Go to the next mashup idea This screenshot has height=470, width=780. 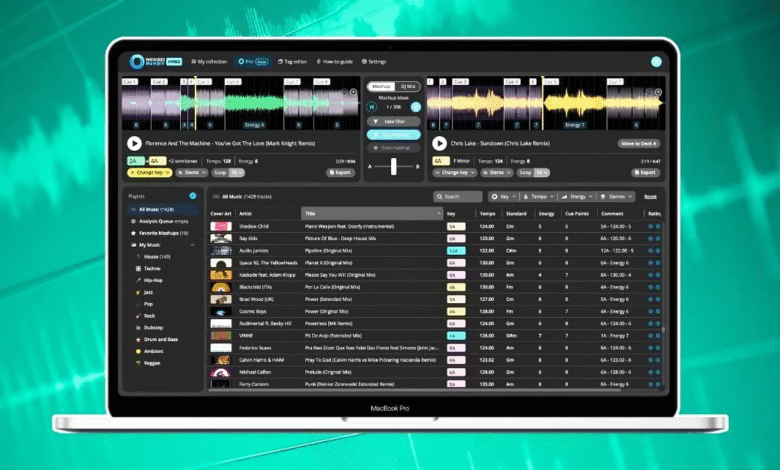[416, 107]
